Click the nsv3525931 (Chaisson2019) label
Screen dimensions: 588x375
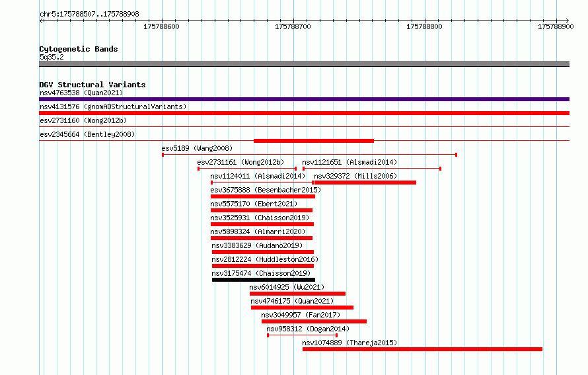pos(260,218)
